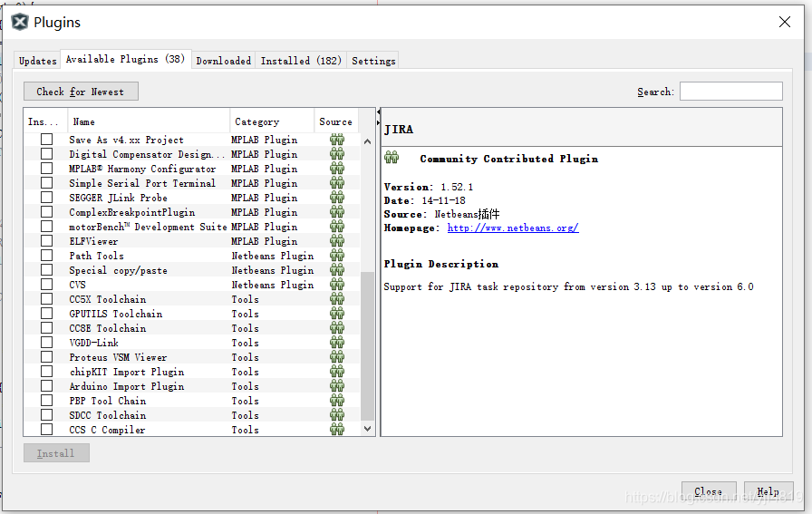Select the Available Plugins (38) tab
Image resolution: width=812 pixels, height=514 pixels.
coord(126,59)
